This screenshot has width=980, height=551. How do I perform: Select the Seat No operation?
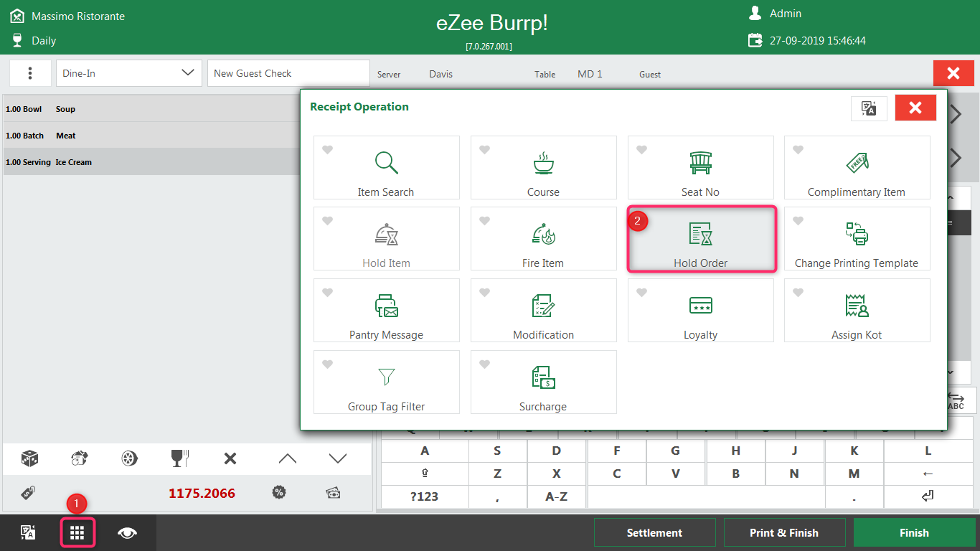click(x=700, y=168)
